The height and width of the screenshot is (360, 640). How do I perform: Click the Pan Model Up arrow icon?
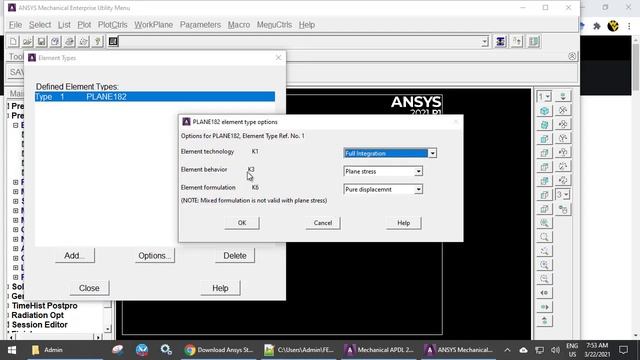(544, 321)
